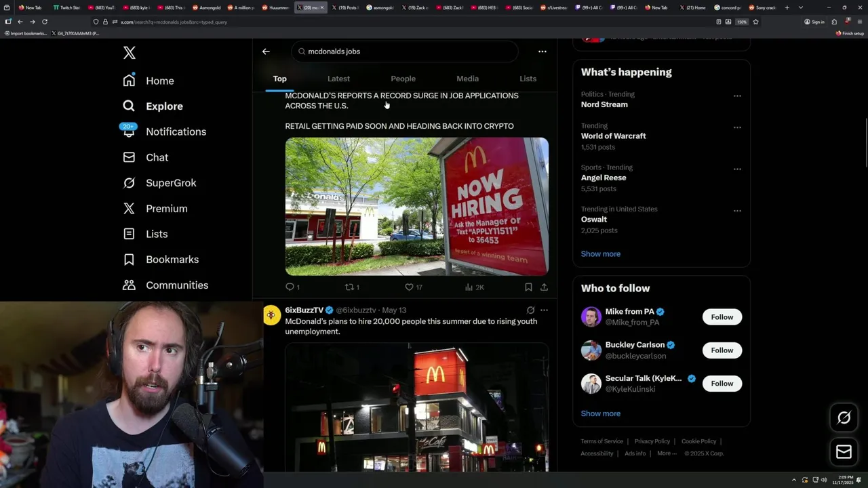Switch to the Media tab
868x488 pixels.
[x=467, y=79]
